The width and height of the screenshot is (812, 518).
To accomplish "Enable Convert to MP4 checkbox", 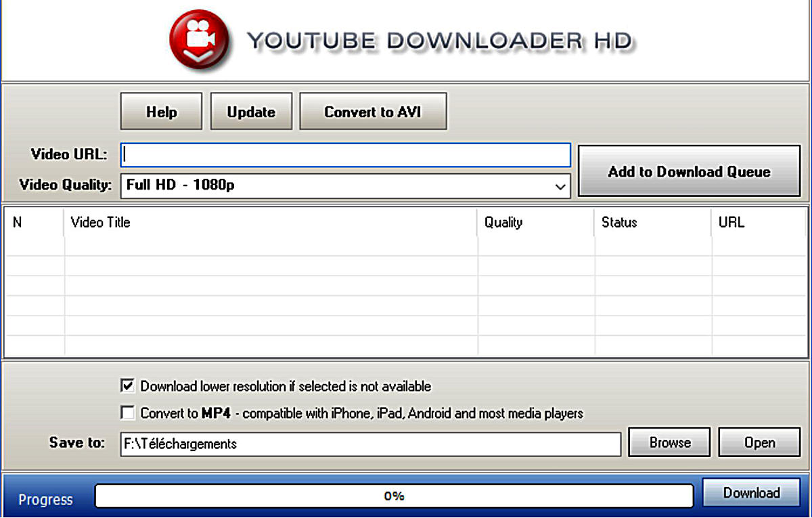I will coord(127,412).
